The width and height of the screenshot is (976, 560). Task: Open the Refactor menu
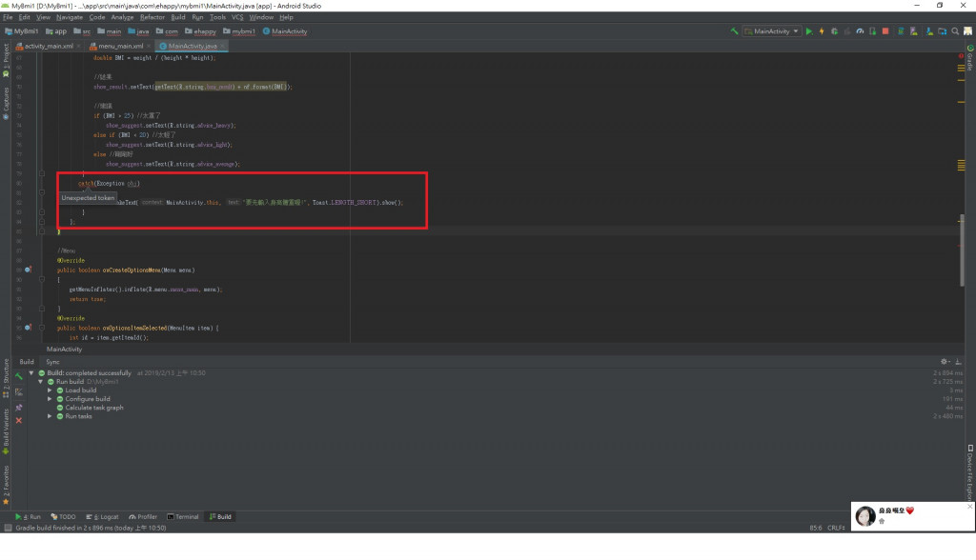click(152, 17)
